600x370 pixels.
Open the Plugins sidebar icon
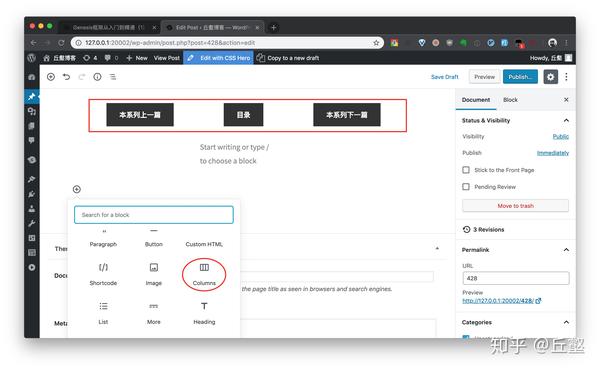pyautogui.click(x=32, y=194)
